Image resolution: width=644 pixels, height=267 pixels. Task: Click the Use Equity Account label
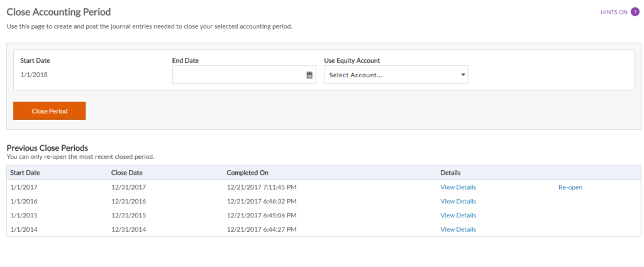[352, 60]
